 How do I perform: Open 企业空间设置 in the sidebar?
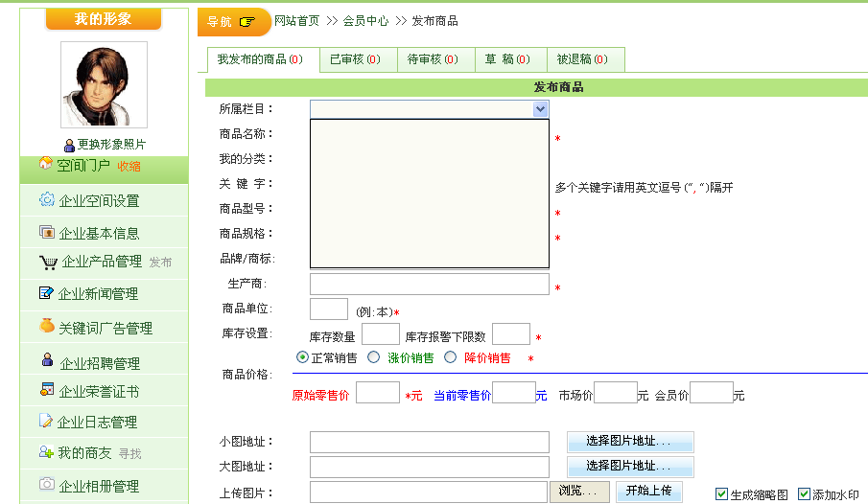[x=99, y=200]
